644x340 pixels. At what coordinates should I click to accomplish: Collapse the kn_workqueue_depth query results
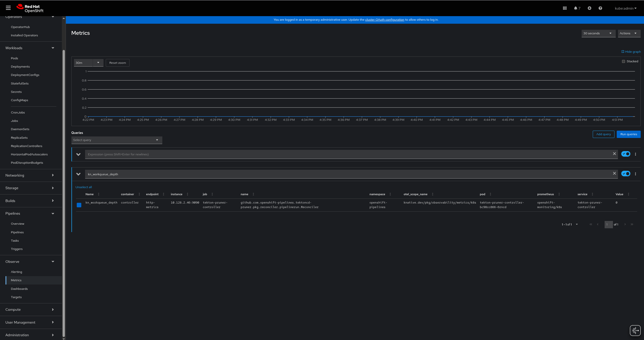[x=78, y=174]
